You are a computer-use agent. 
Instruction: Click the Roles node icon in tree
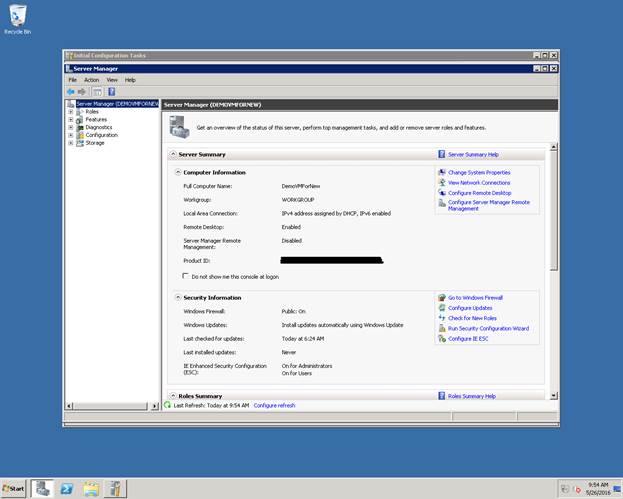click(x=80, y=112)
